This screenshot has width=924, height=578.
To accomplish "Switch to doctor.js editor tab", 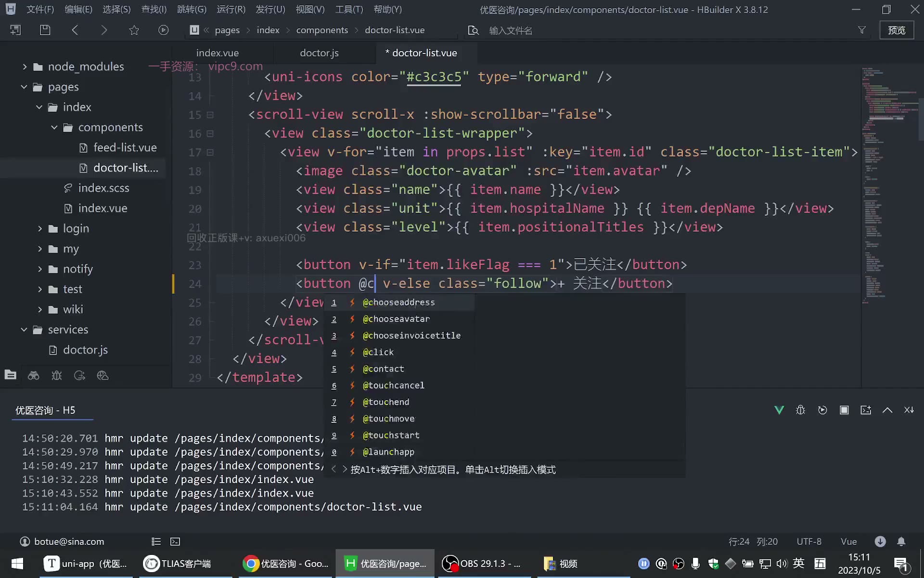I will pyautogui.click(x=319, y=53).
